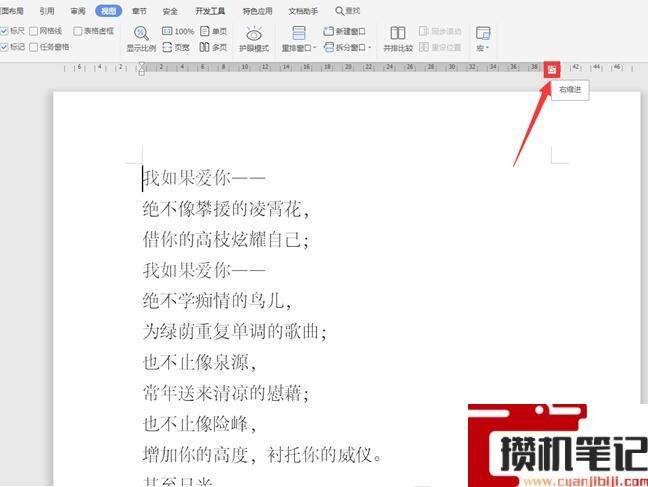Click the 同步滚动 synchronous scrolling icon
This screenshot has height=487, width=648.
pos(424,31)
